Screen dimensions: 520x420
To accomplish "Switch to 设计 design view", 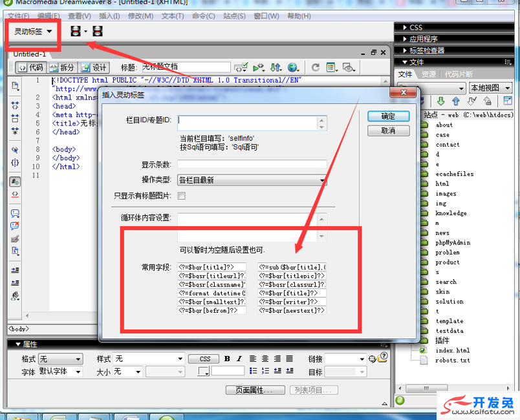I will (93, 67).
